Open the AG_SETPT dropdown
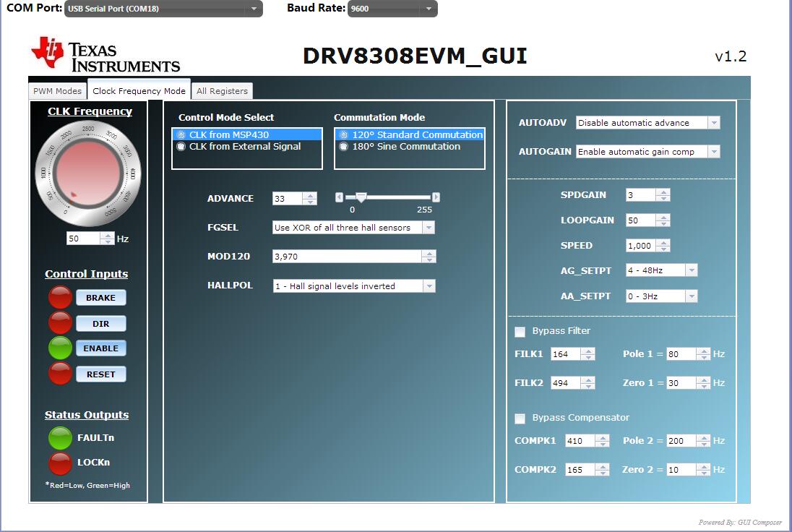 [x=662, y=270]
